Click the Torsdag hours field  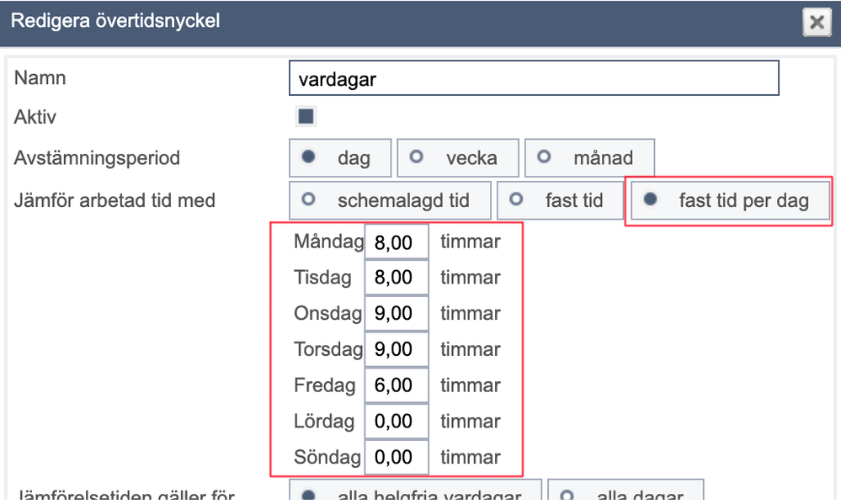pyautogui.click(x=397, y=349)
